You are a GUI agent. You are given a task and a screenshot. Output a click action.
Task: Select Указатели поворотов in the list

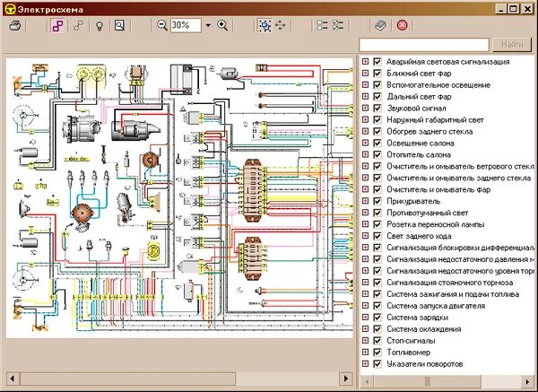[x=425, y=364]
